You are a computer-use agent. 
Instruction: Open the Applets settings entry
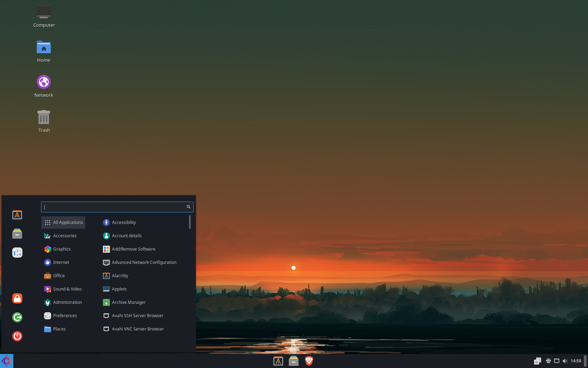pos(144,289)
